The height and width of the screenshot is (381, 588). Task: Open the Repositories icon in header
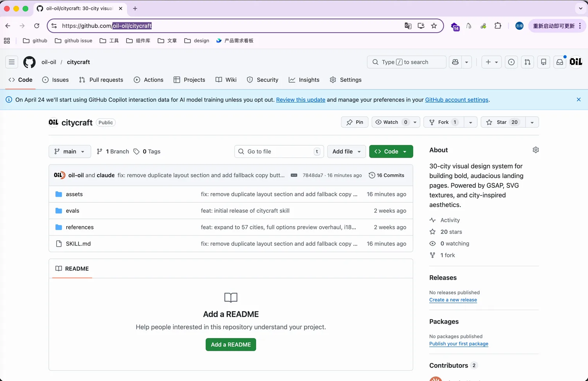click(x=544, y=62)
